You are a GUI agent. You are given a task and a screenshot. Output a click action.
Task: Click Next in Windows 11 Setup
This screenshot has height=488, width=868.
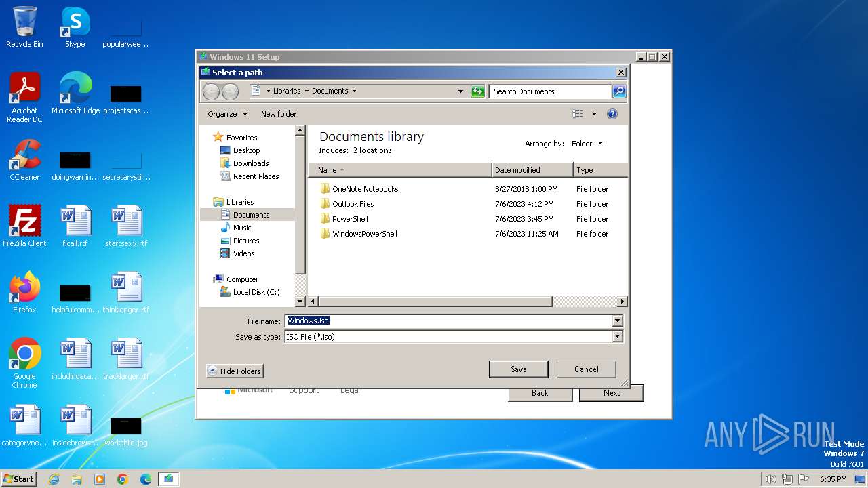click(612, 393)
